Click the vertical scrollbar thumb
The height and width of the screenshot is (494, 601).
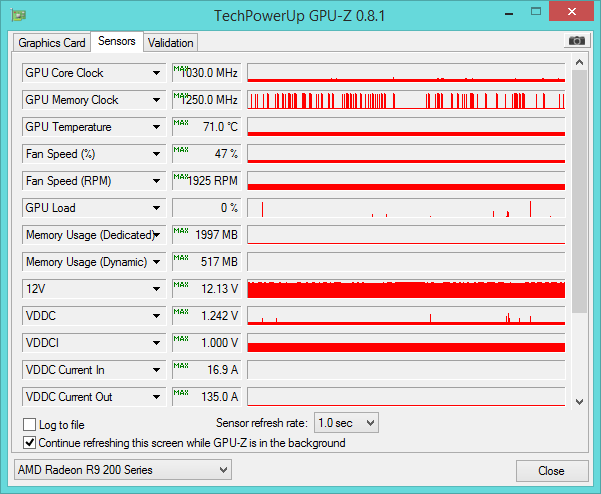pos(580,191)
